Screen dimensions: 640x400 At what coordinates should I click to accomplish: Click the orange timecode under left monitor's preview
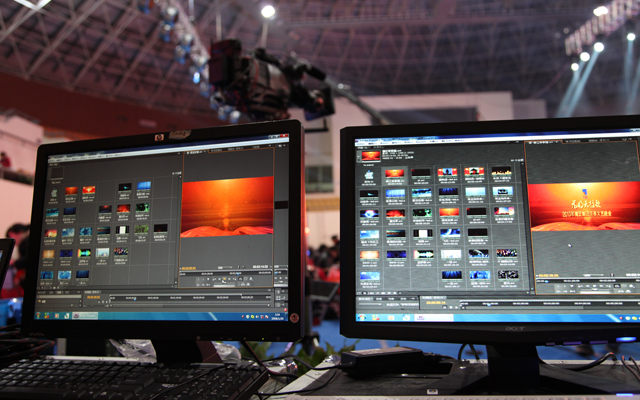pos(190,268)
